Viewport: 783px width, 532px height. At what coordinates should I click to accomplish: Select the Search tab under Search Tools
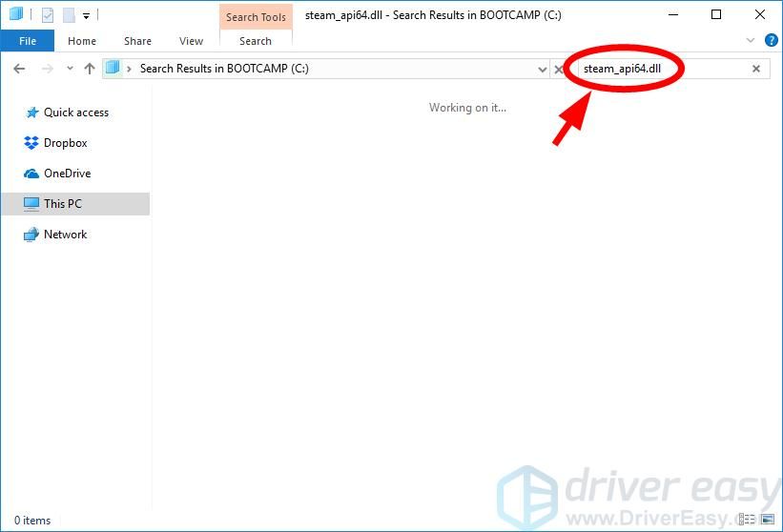coord(256,41)
